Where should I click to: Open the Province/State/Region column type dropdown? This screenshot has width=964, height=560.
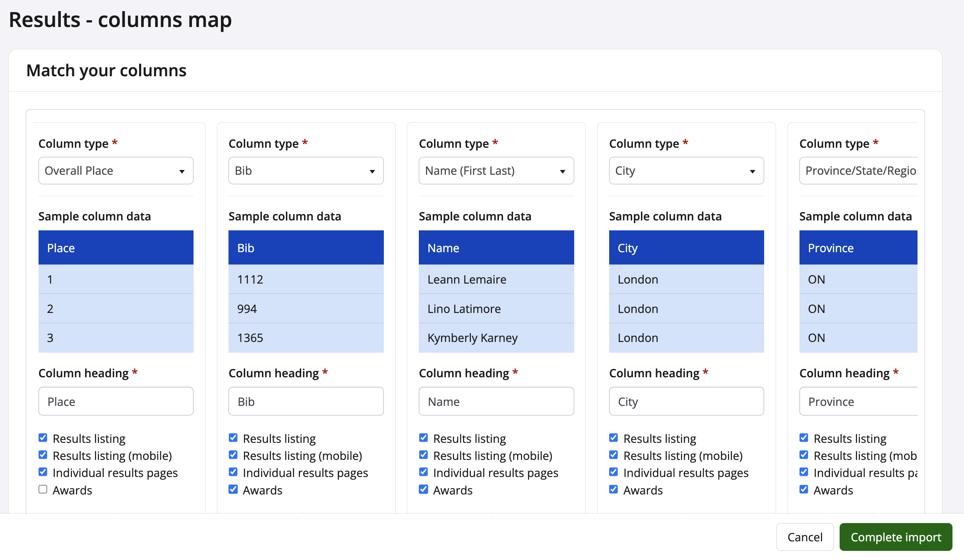(x=858, y=171)
